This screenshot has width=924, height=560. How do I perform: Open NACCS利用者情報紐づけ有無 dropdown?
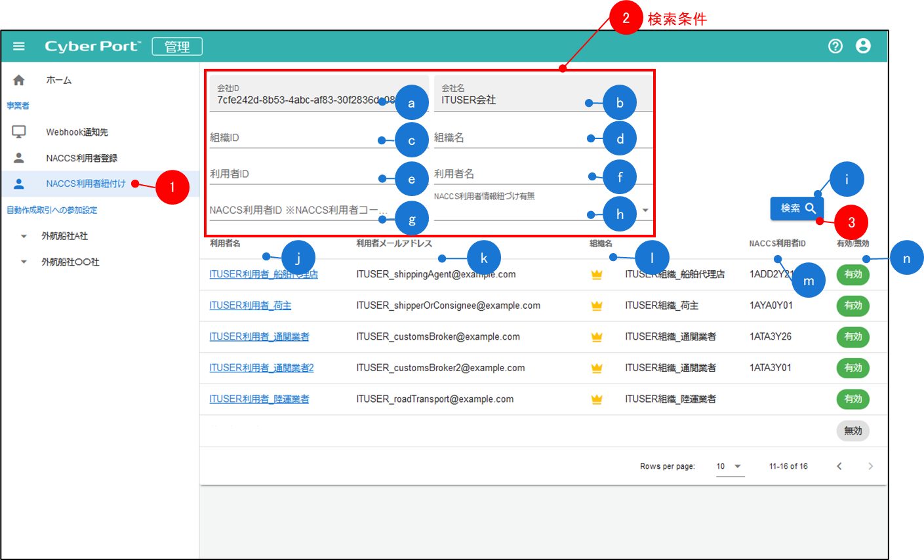click(x=645, y=210)
